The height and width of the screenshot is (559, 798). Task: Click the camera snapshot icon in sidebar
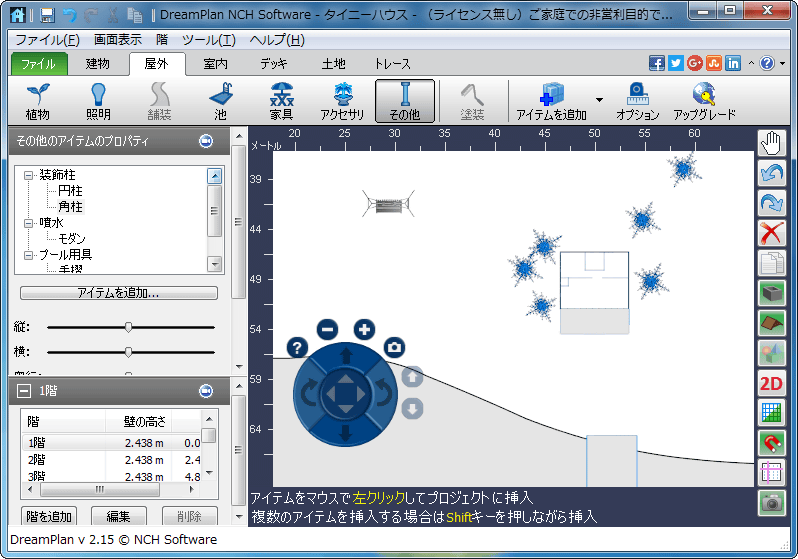(771, 504)
